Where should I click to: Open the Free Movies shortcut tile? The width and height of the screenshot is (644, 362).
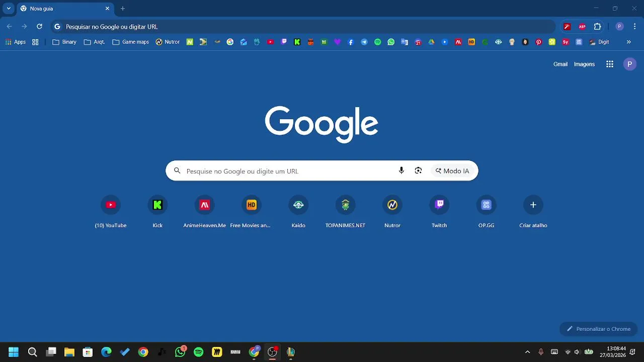coord(251,212)
